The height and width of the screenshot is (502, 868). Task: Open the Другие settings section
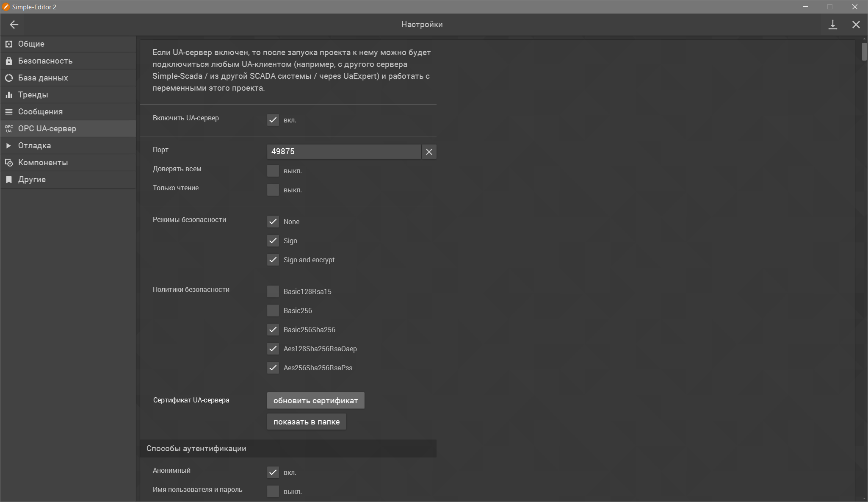(68, 179)
